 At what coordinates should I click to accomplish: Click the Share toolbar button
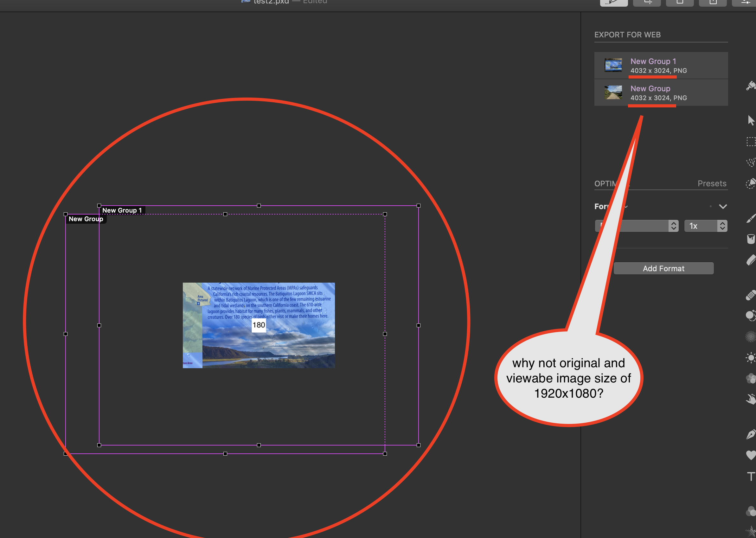point(713,3)
